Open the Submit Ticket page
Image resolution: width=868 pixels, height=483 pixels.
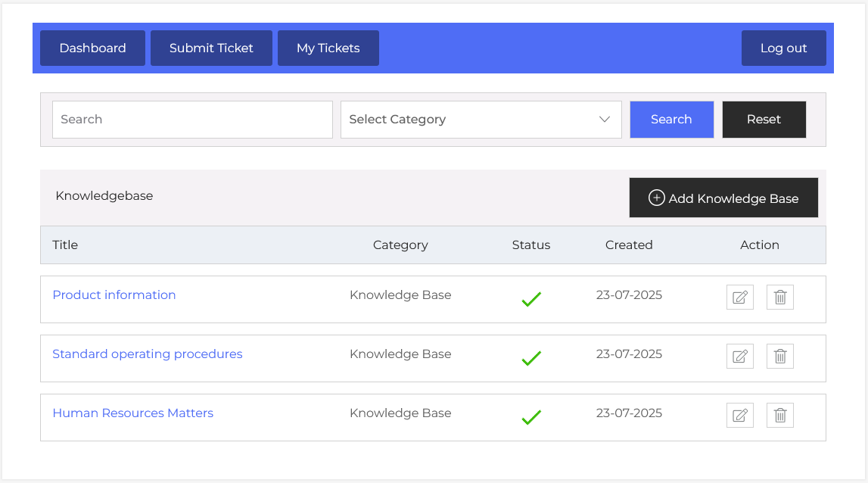(x=211, y=48)
